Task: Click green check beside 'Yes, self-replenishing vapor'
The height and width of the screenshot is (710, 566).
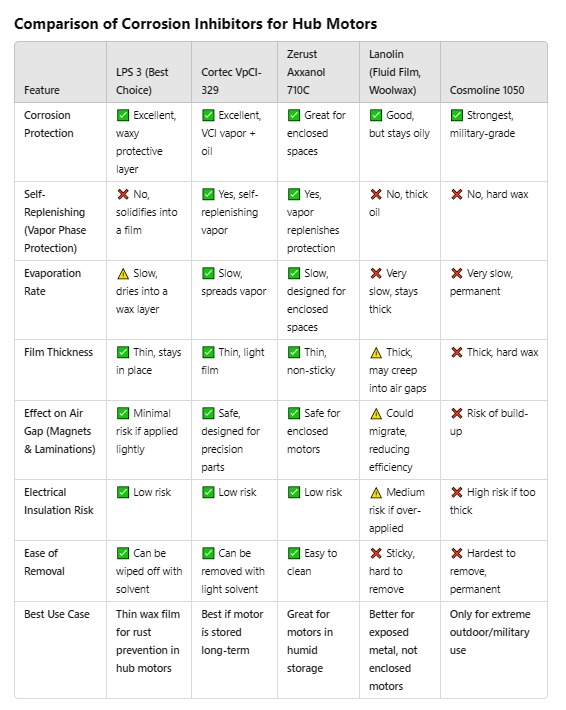Action: coord(208,194)
